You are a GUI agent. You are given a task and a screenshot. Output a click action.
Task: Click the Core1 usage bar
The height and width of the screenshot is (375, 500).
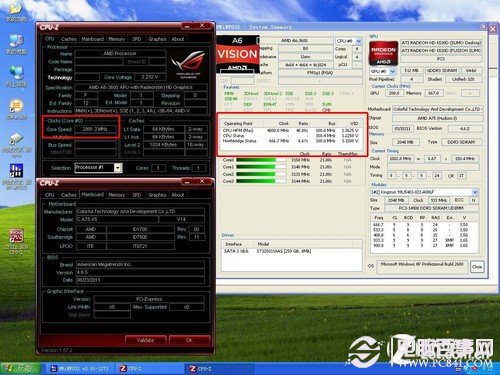tap(261, 167)
